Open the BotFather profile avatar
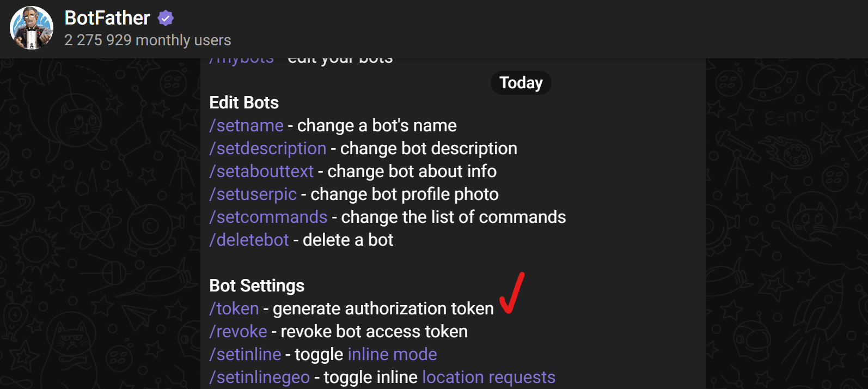The height and width of the screenshot is (389, 868). [32, 28]
